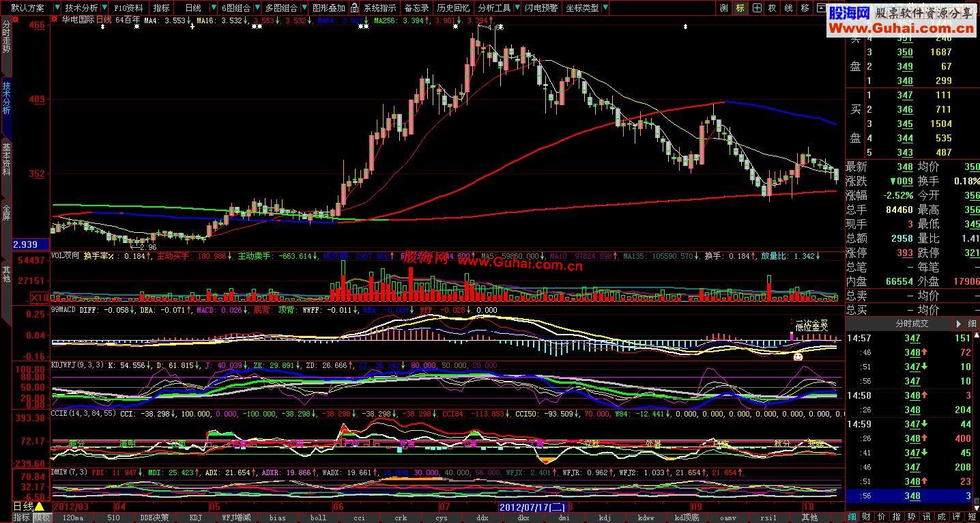Toggle the 线 drawing button
The height and width of the screenshot is (523, 980).
[789, 8]
